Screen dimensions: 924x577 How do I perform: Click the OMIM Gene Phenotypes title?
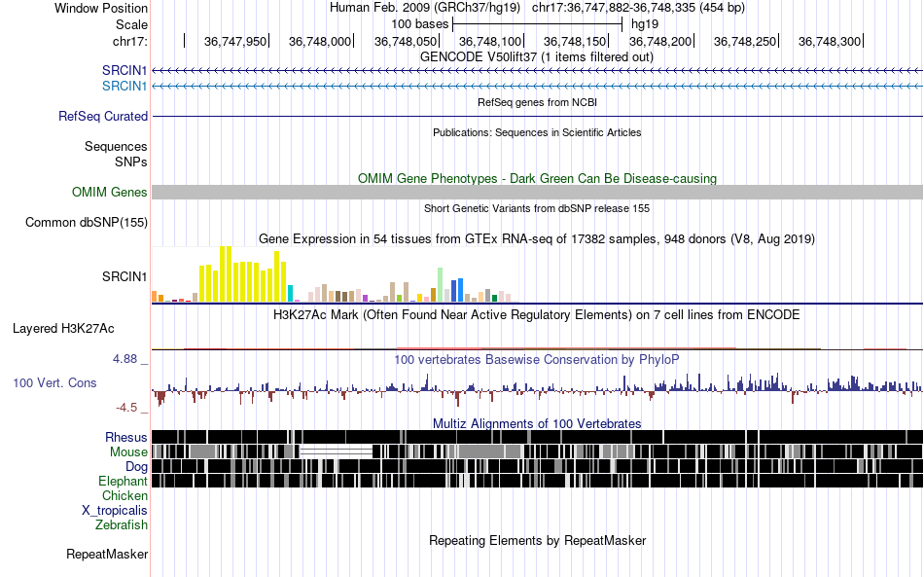[537, 179]
